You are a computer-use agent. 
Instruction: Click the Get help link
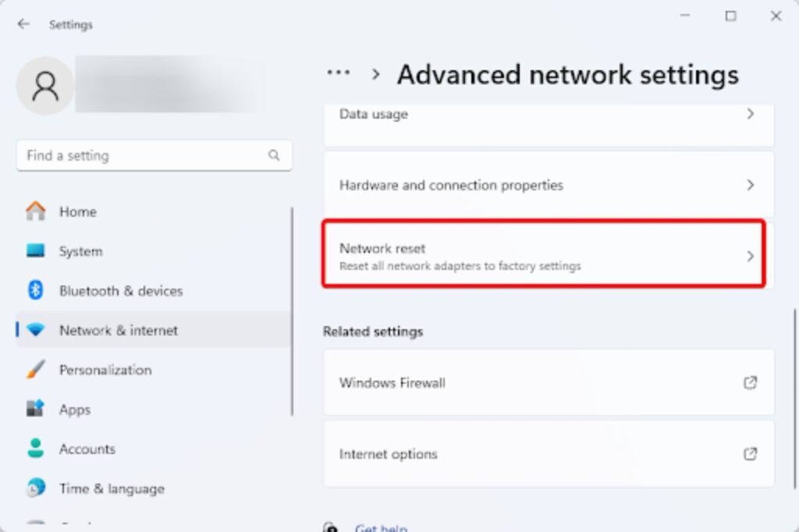click(x=381, y=527)
